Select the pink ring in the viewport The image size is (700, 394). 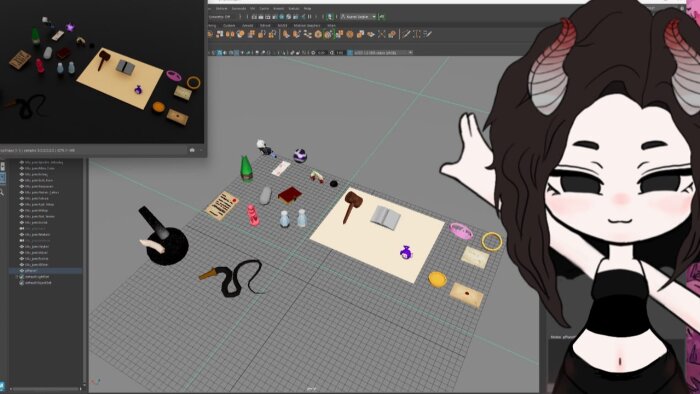coord(461,231)
